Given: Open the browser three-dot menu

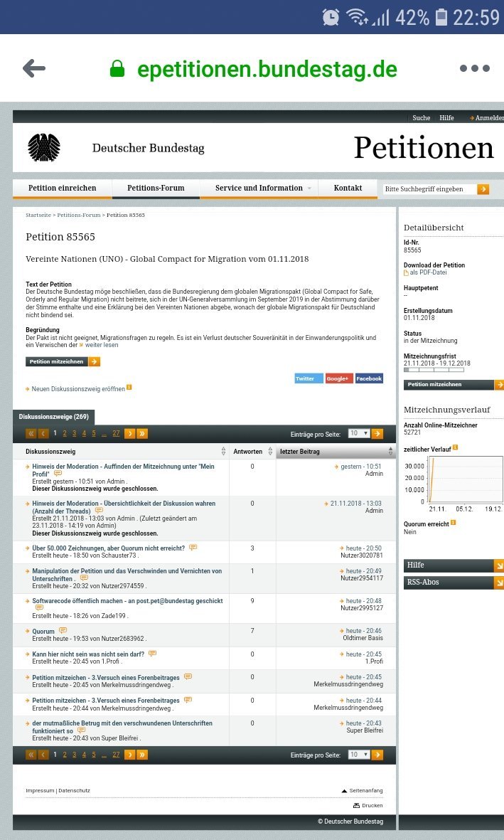Looking at the screenshot, I should [474, 68].
